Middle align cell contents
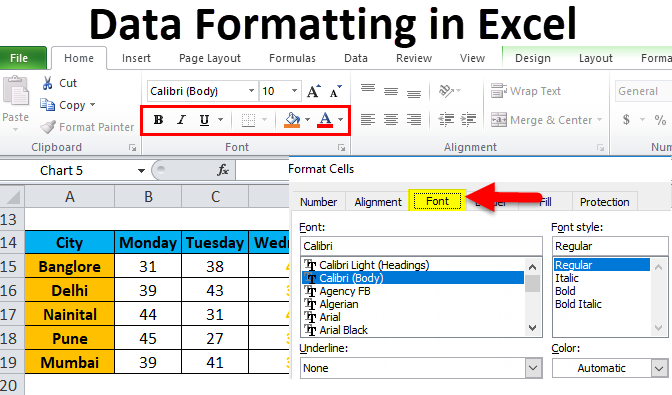Screen dimensions: 672x395 [390, 91]
